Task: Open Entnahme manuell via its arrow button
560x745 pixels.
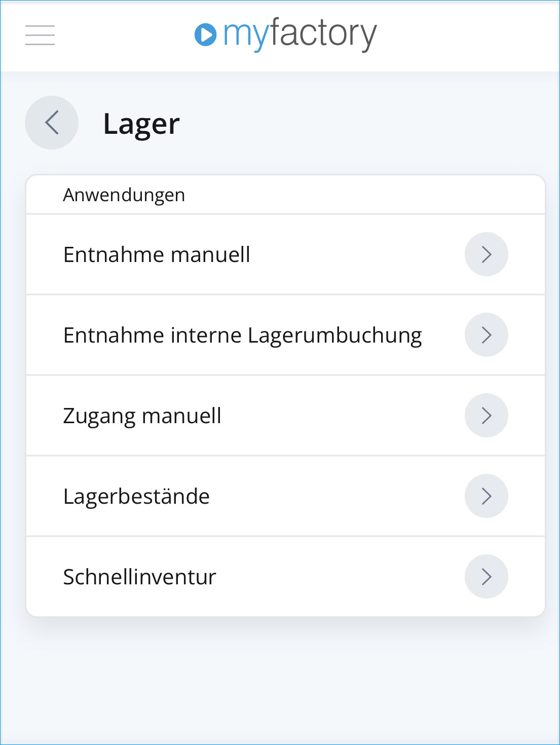Action: [486, 254]
